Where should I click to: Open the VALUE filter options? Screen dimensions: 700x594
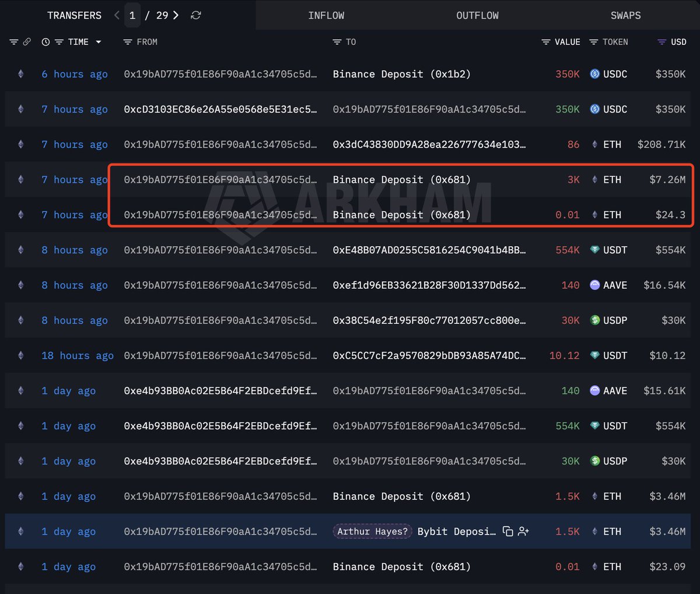tap(546, 42)
